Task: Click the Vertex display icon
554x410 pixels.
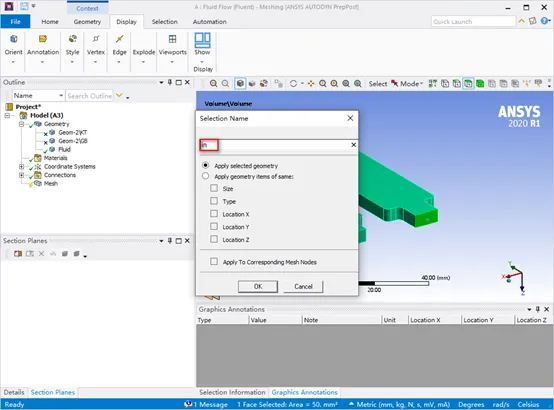Action: click(x=96, y=39)
